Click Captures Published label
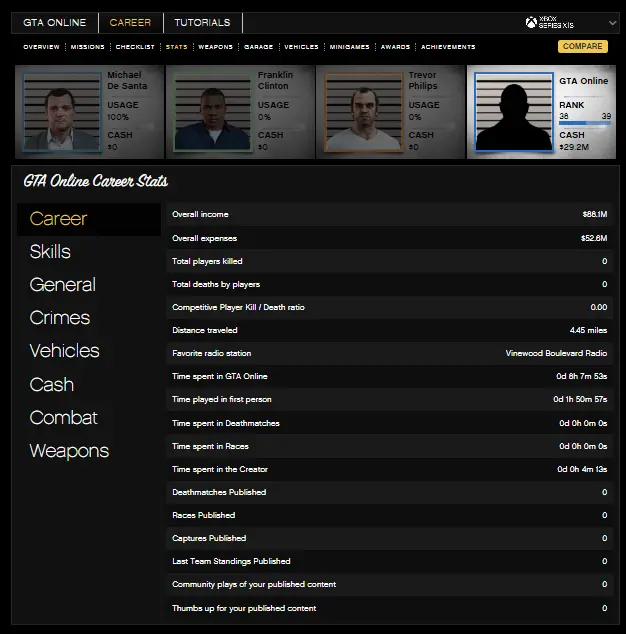This screenshot has width=626, height=634. [x=209, y=538]
